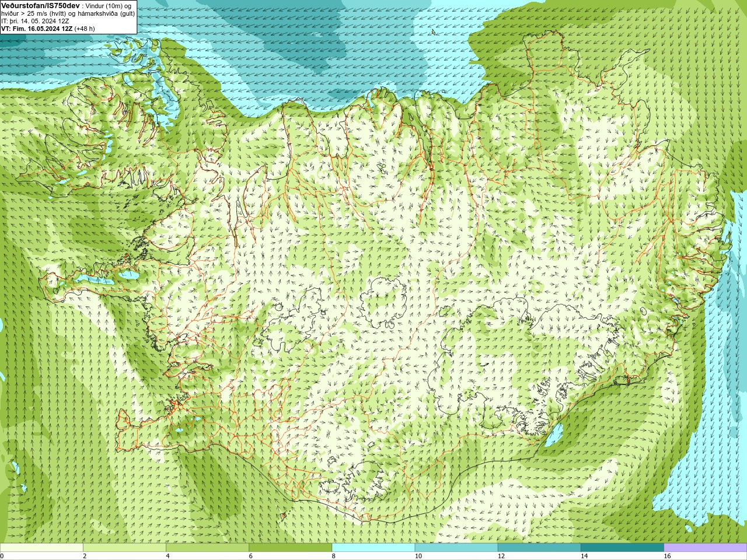The image size is (747, 560).
Task: Click the 2–4 m/s light green legend swatch
Action: pos(124,548)
